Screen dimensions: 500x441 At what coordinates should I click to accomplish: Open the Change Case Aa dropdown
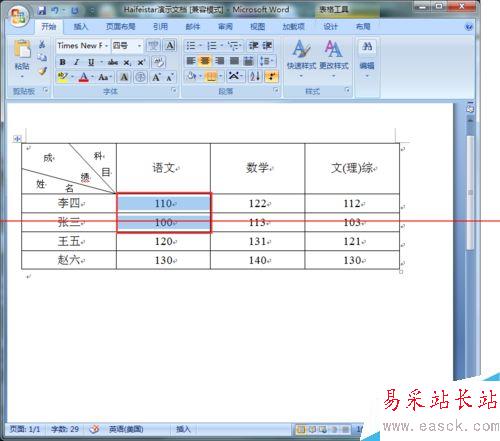coord(105,77)
